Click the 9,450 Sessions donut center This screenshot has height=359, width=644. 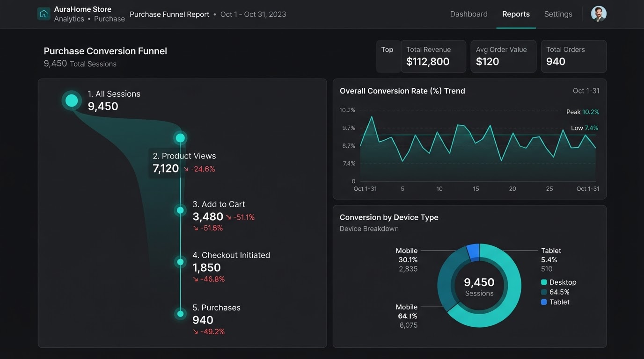[x=479, y=287]
